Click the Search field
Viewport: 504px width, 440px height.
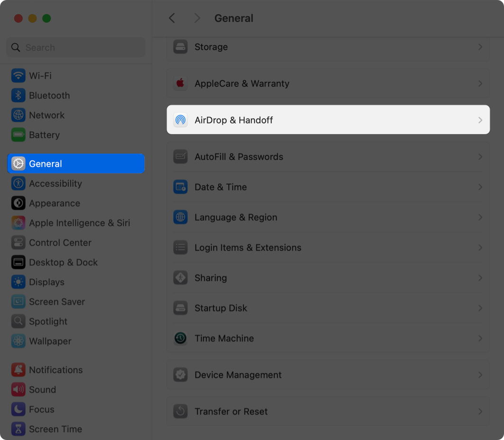76,47
